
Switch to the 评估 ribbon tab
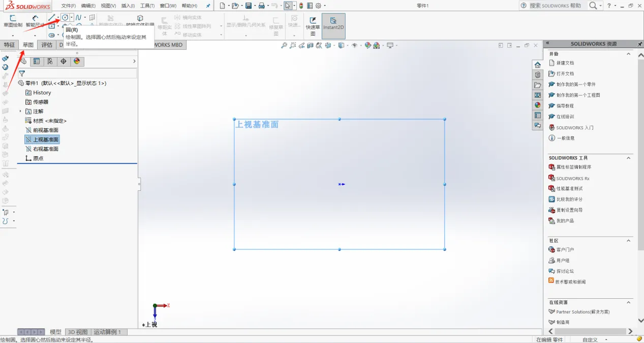tap(47, 45)
